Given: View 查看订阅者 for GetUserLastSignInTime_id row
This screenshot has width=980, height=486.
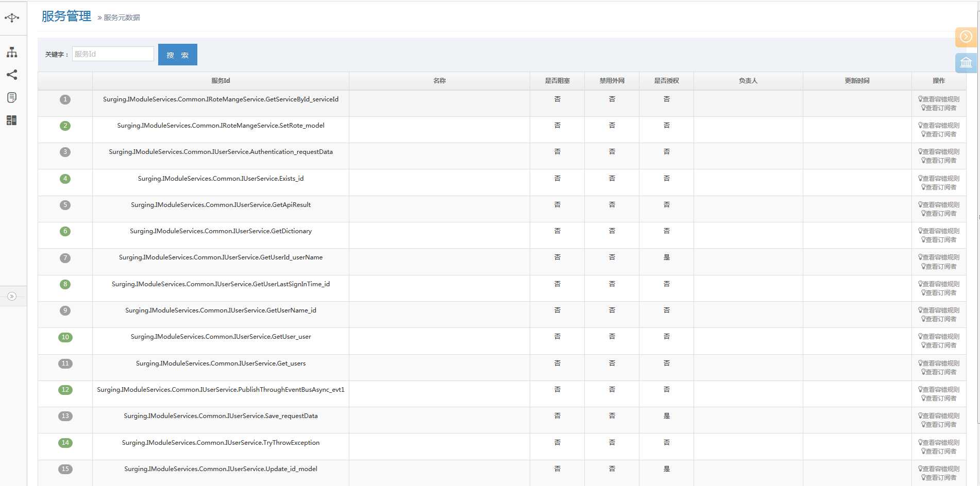Looking at the screenshot, I should 939,293.
